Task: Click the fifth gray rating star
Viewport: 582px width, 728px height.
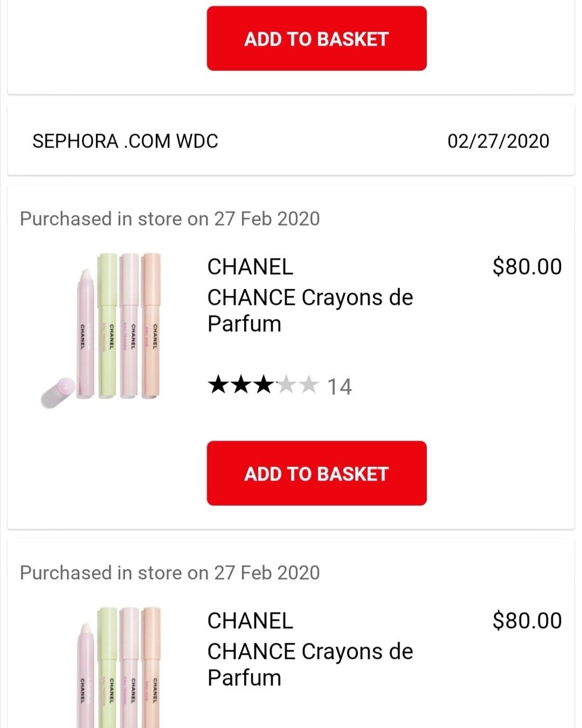Action: pos(309,385)
